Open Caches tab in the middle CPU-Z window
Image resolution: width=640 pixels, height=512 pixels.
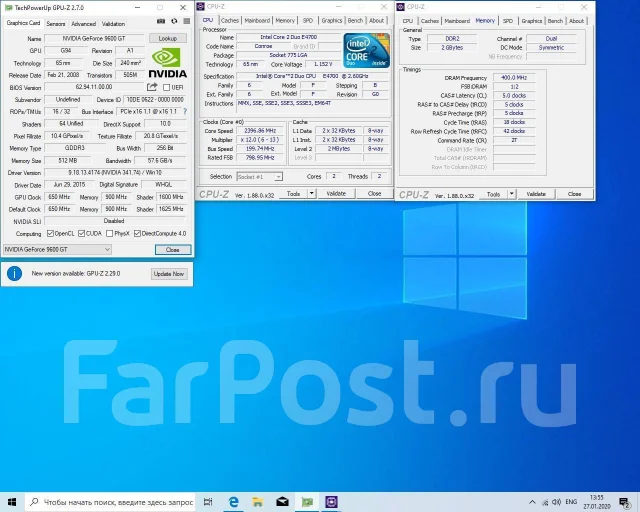[230, 20]
